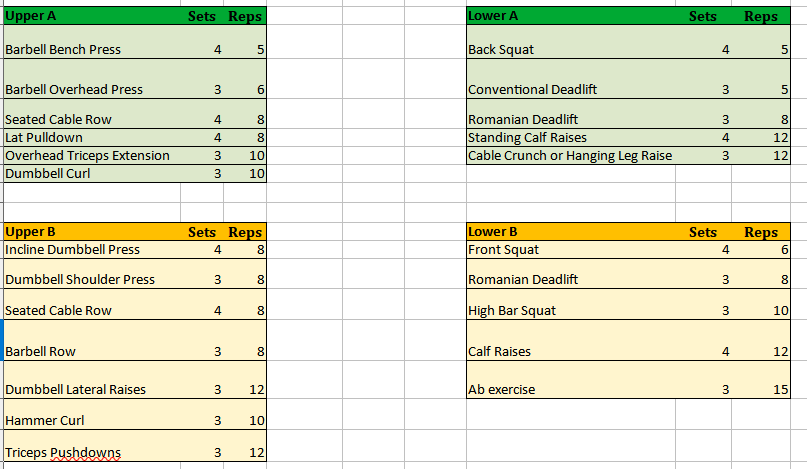Click the Dumbbell Lateral Raises cell

coord(92,380)
